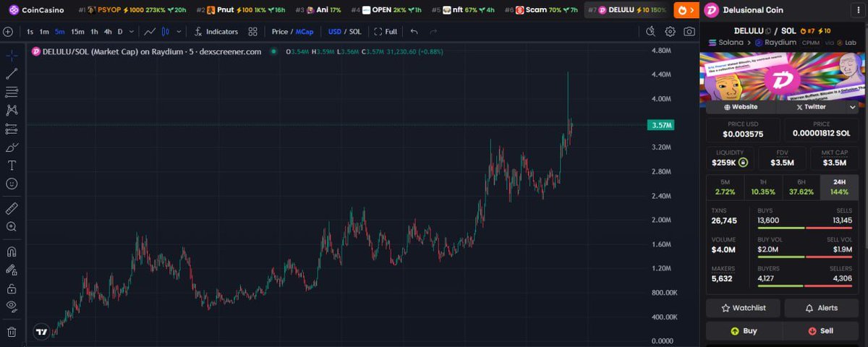Toggle lock all drawings
Screen dimensions: 868x347
pyautogui.click(x=12, y=288)
